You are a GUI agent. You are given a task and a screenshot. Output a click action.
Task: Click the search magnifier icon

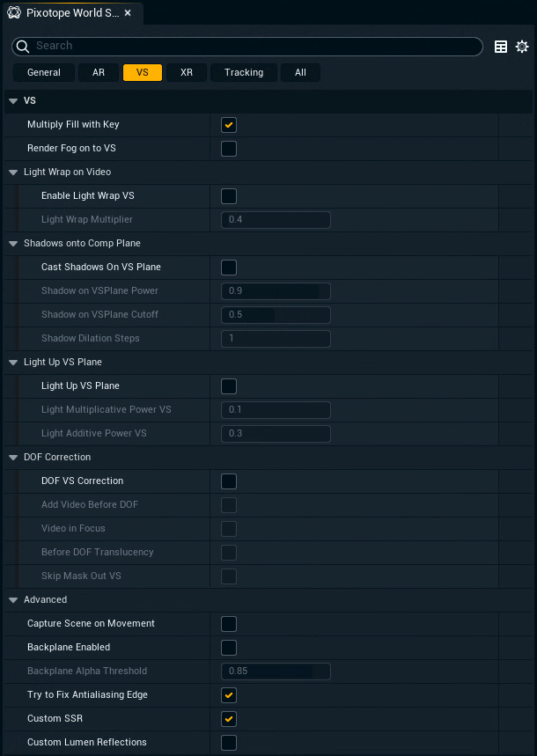pos(22,47)
